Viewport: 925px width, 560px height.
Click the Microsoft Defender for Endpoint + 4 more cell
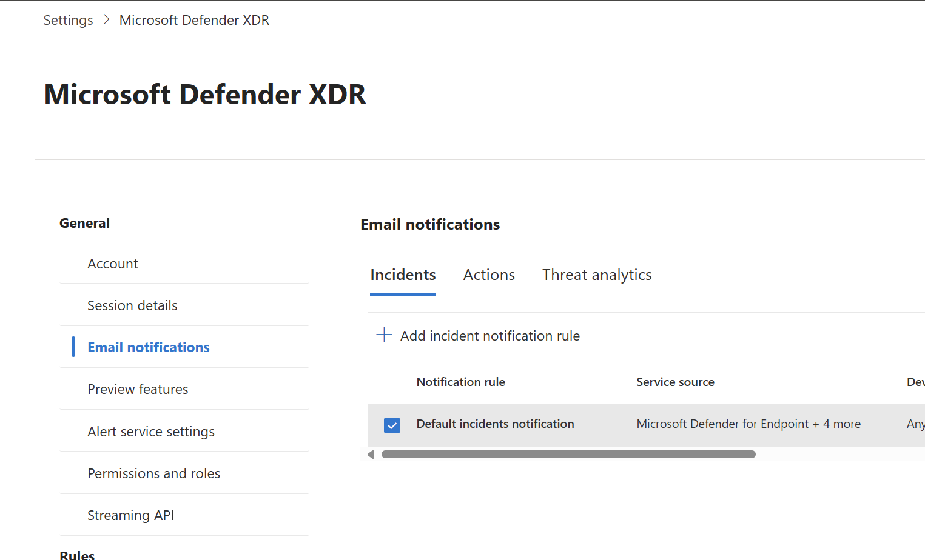(x=748, y=424)
